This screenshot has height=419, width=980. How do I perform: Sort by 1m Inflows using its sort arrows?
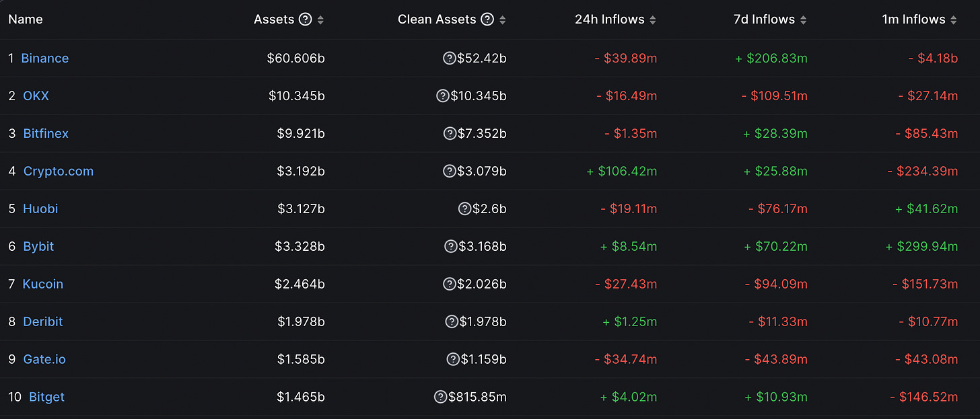pyautogui.click(x=953, y=20)
